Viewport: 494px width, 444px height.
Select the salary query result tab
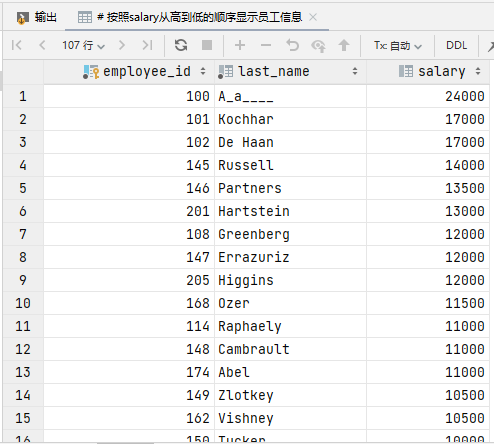tap(197, 17)
